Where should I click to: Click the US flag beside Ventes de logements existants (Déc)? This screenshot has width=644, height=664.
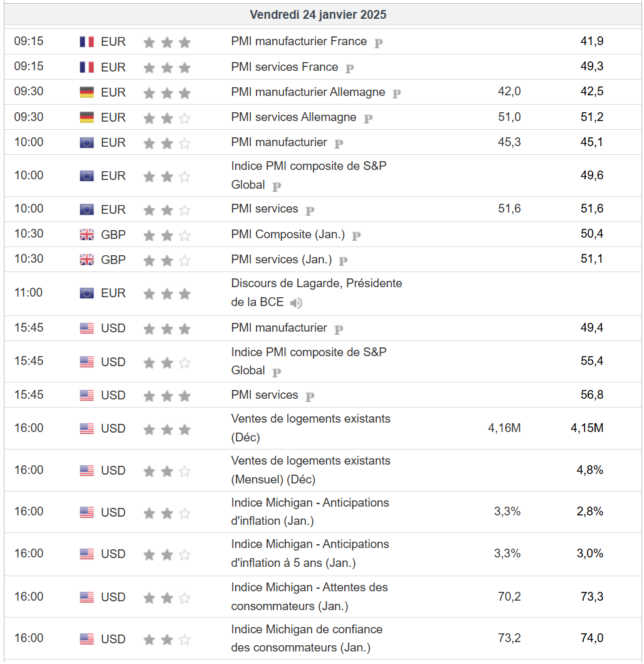pyautogui.click(x=87, y=429)
